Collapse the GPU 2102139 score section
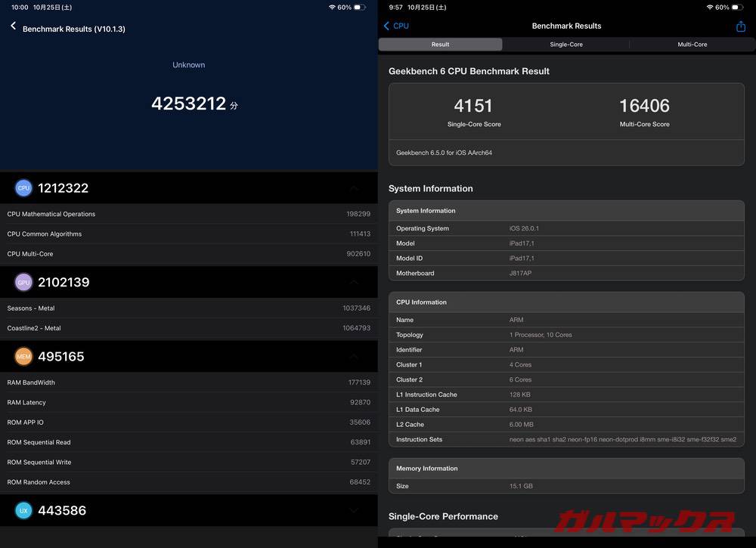This screenshot has width=756, height=548. [354, 281]
